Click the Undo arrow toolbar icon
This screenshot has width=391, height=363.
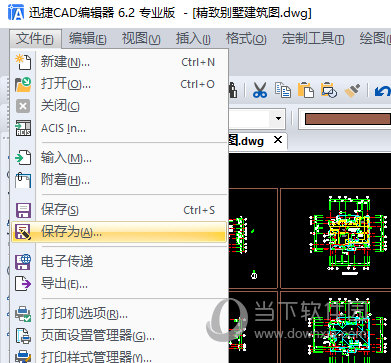pos(382,91)
